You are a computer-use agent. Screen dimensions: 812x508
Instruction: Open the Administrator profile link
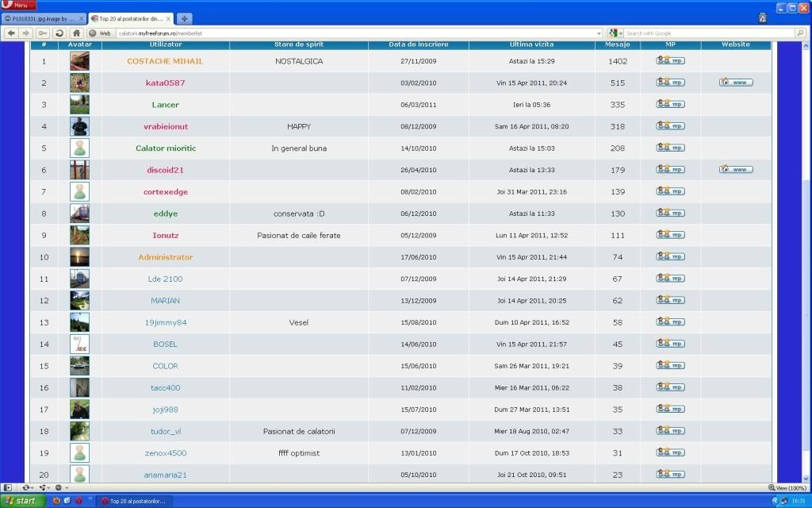point(165,257)
